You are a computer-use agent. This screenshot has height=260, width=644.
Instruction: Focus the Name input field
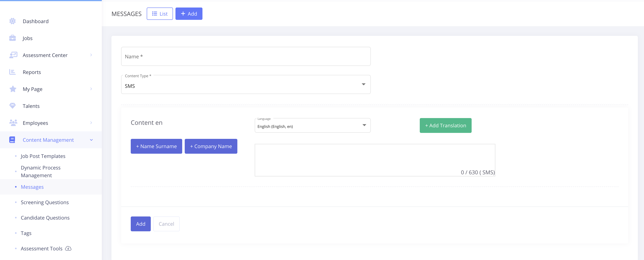click(x=245, y=56)
